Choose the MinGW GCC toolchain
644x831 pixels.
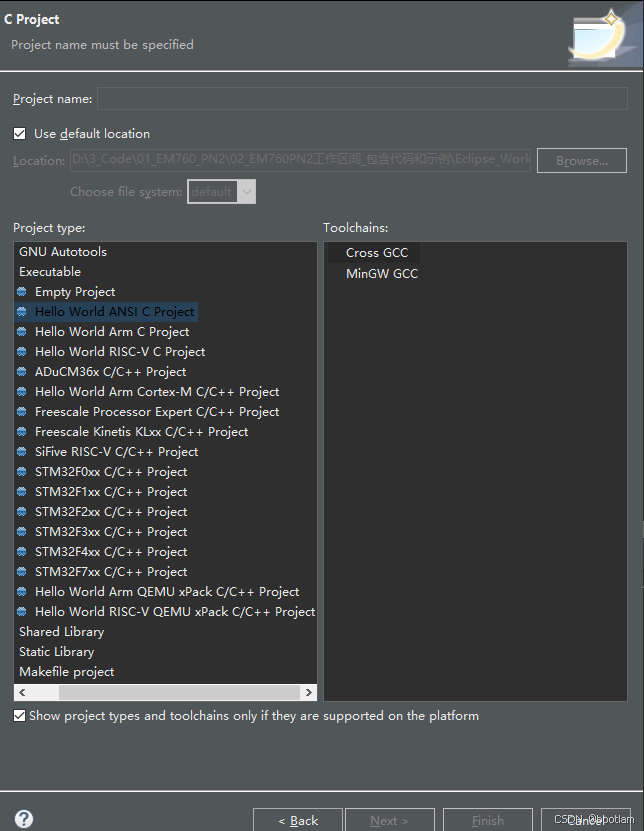[382, 274]
